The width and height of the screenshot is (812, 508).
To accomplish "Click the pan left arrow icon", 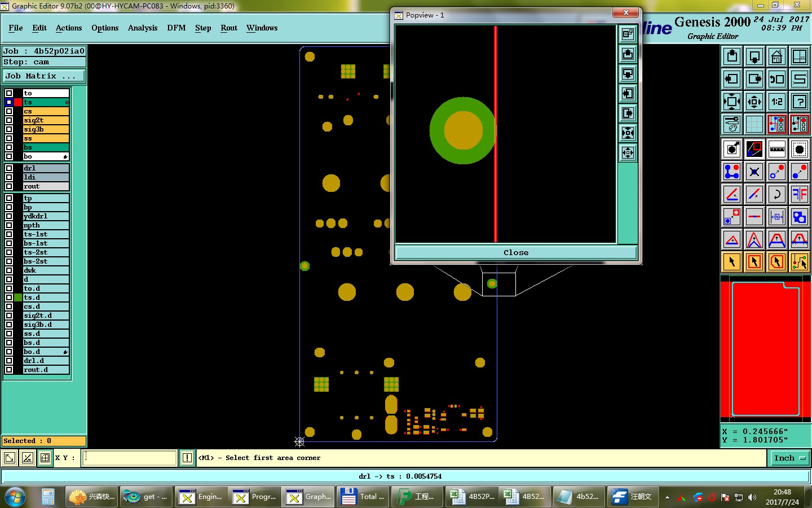I will coord(732,79).
